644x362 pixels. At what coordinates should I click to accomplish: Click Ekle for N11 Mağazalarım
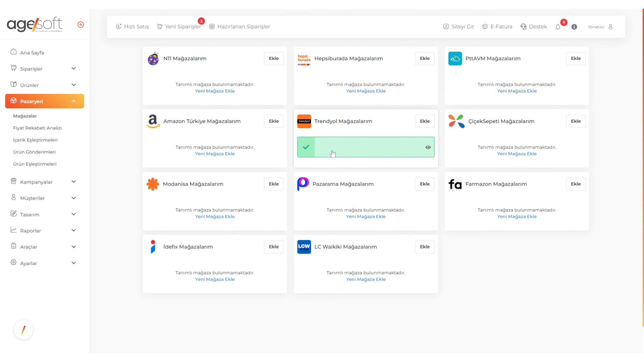point(274,58)
